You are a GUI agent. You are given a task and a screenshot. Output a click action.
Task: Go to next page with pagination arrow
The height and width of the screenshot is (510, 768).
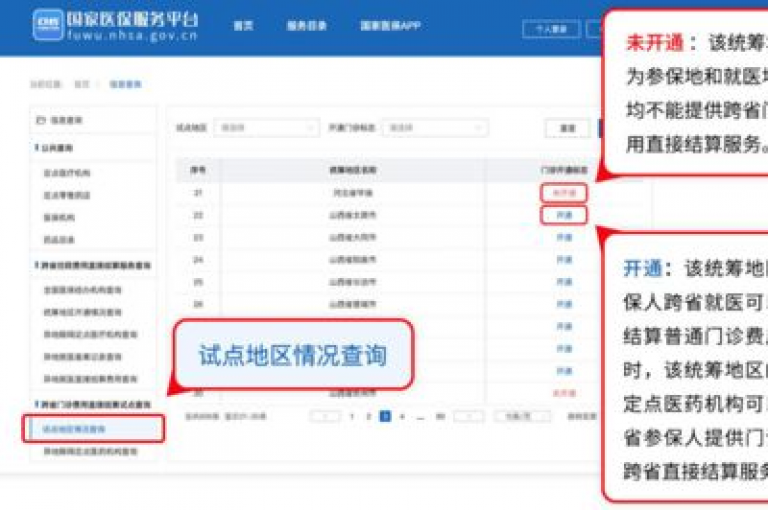pyautogui.click(x=468, y=416)
